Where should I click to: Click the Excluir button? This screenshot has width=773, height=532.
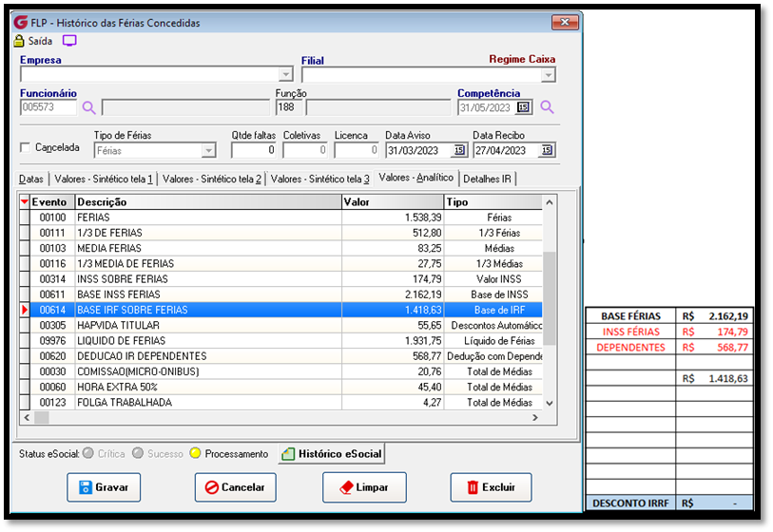coord(491,487)
